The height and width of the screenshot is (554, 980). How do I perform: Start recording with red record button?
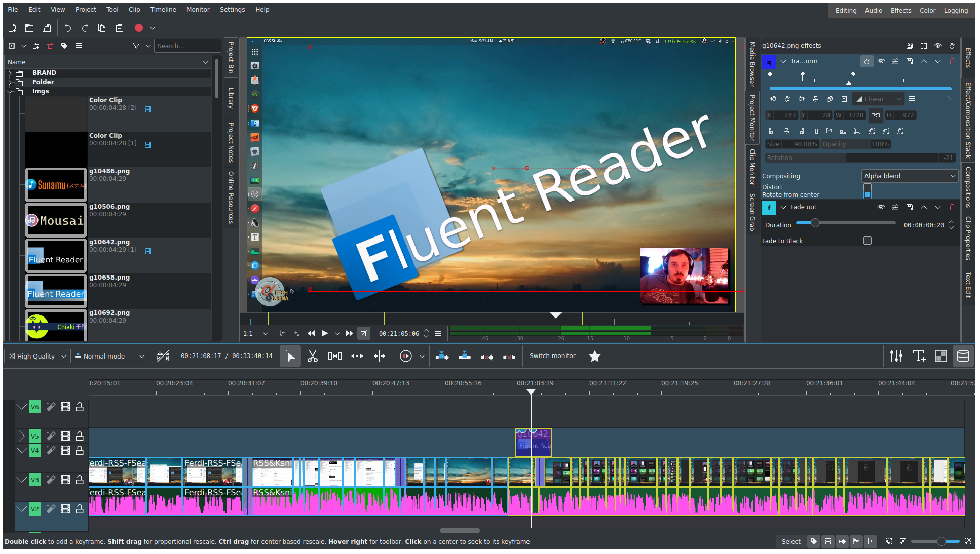139,28
